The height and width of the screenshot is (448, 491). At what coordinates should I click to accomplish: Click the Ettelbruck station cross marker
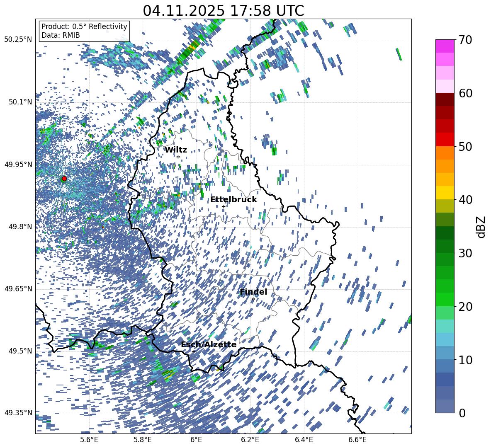click(x=224, y=206)
